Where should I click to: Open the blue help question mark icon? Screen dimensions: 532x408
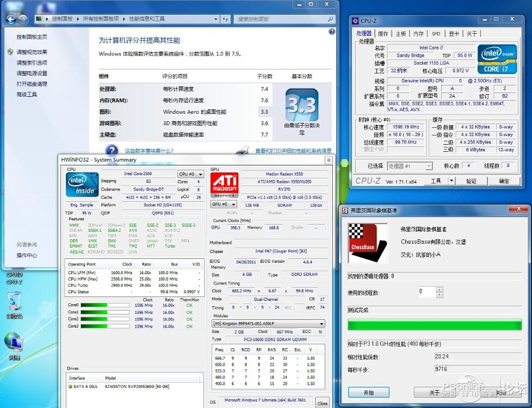332,32
